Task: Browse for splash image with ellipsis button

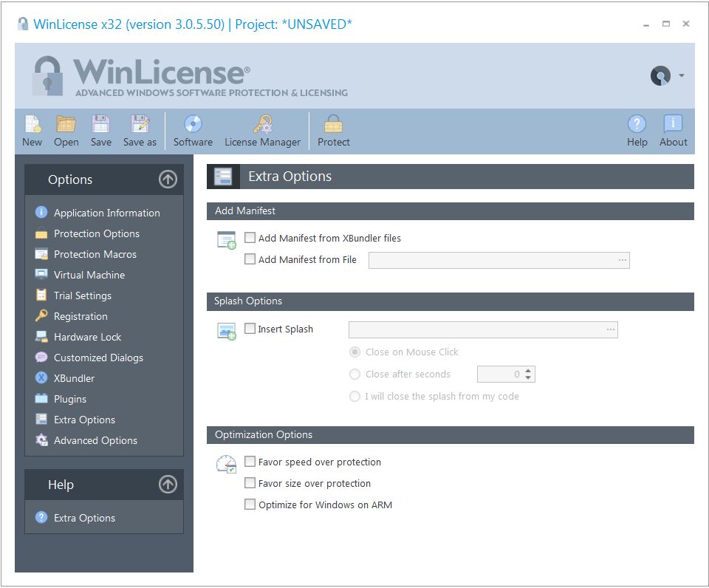Action: click(611, 329)
